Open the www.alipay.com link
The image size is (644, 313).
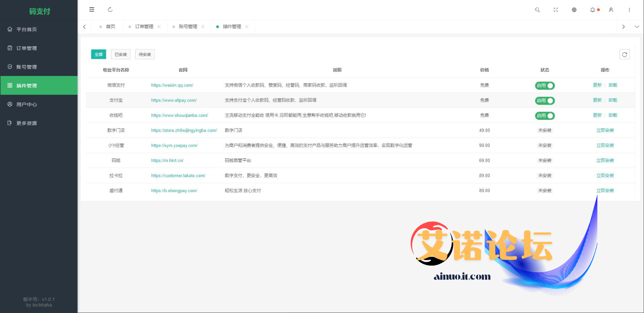point(174,100)
